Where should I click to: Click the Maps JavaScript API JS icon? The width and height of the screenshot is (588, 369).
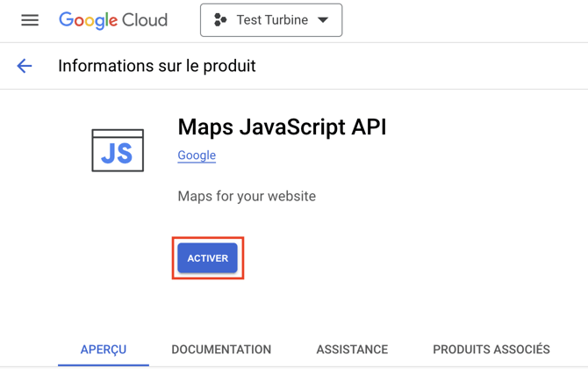[118, 150]
